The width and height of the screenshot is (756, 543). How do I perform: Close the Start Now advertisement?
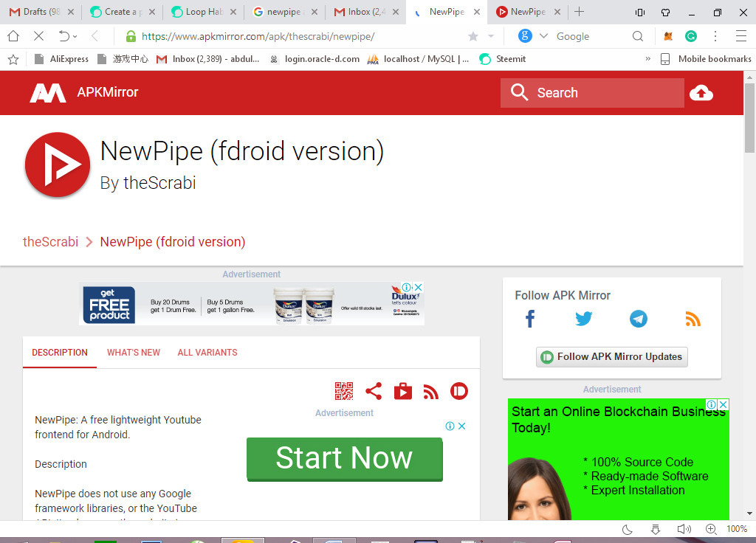point(462,426)
